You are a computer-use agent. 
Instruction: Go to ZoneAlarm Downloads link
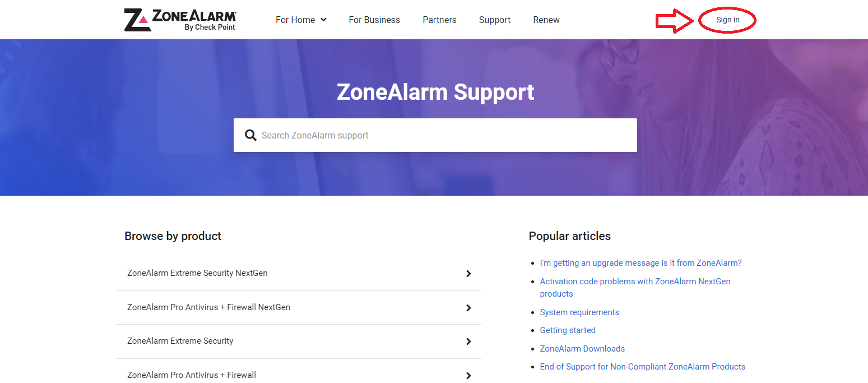click(582, 349)
